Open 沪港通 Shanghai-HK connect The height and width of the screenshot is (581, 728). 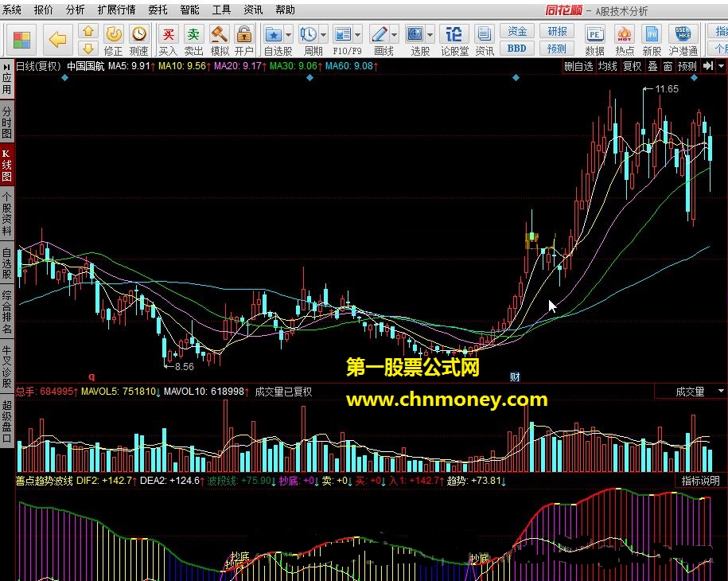(x=683, y=40)
